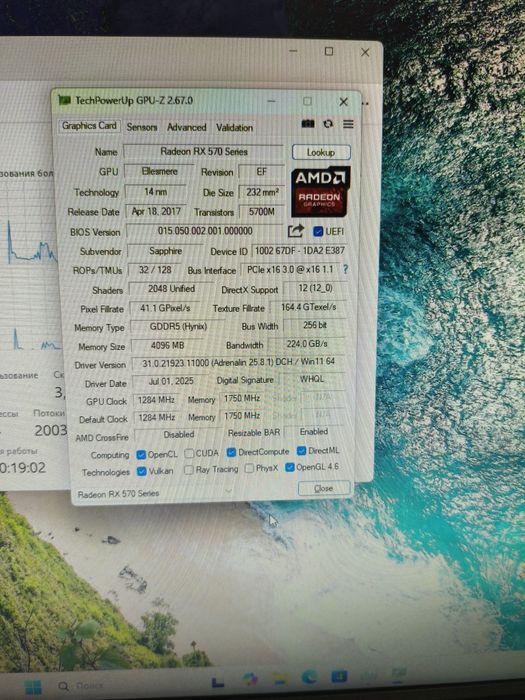Open the Advanced tab
525x700 pixels.
(x=187, y=127)
